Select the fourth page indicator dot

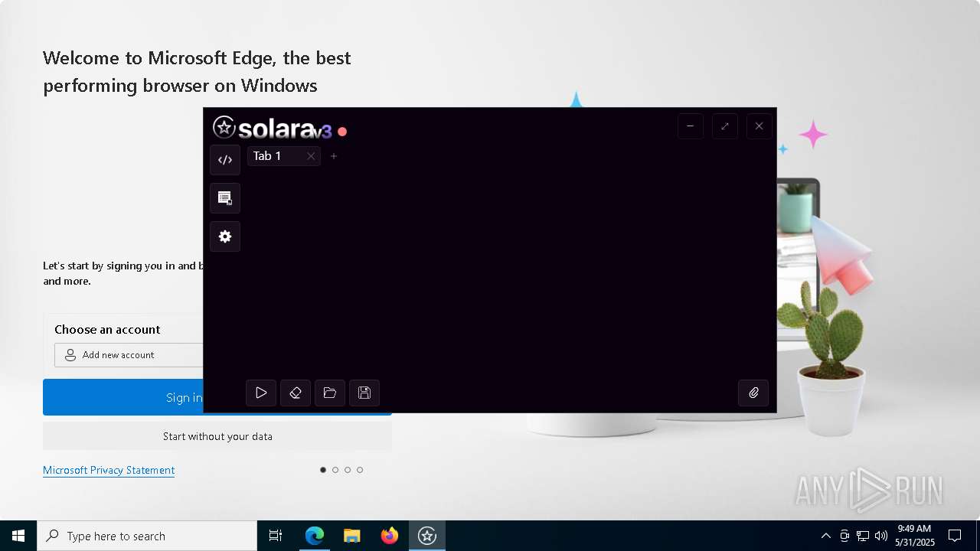tap(360, 470)
